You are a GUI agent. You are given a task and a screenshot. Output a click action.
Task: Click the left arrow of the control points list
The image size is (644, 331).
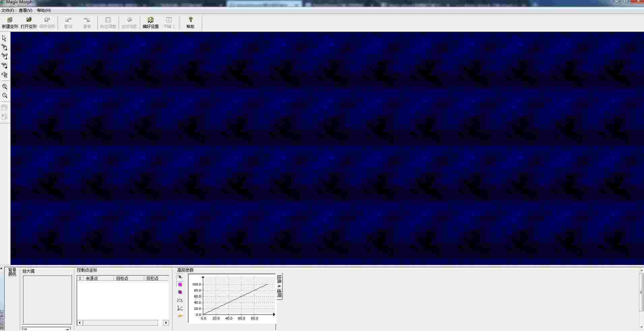pos(80,323)
